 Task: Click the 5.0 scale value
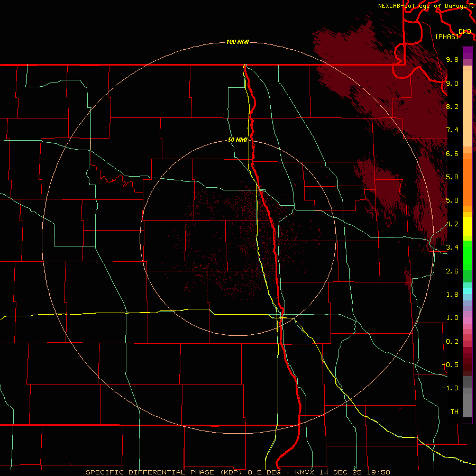click(452, 200)
